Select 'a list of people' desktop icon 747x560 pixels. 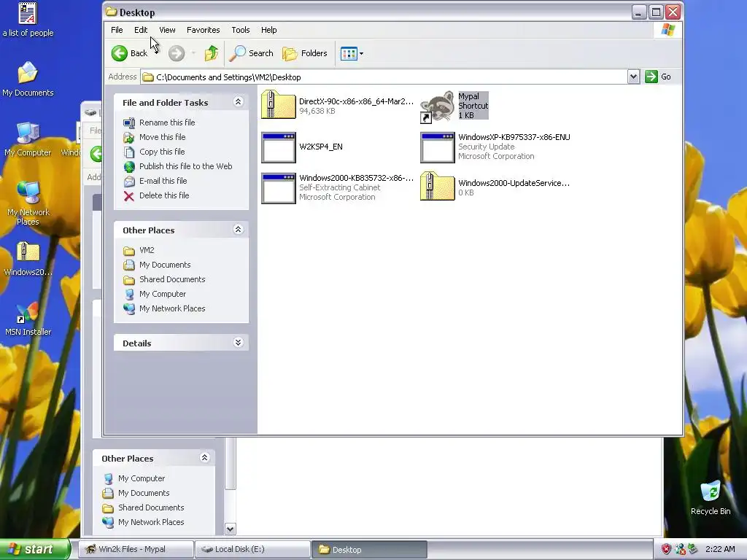28,20
